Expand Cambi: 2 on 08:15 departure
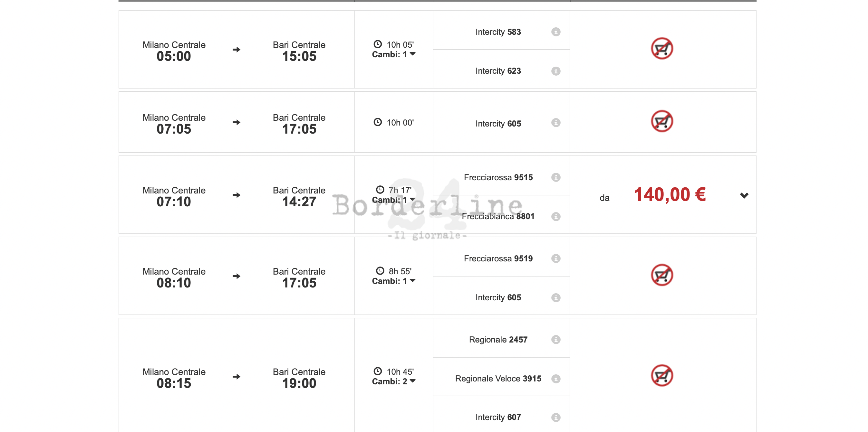 click(x=394, y=381)
